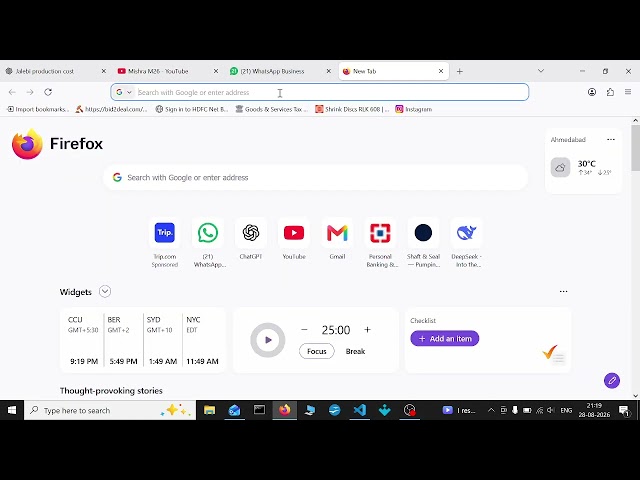Switch to Firefox on the taskbar
640x480 pixels.
click(284, 410)
